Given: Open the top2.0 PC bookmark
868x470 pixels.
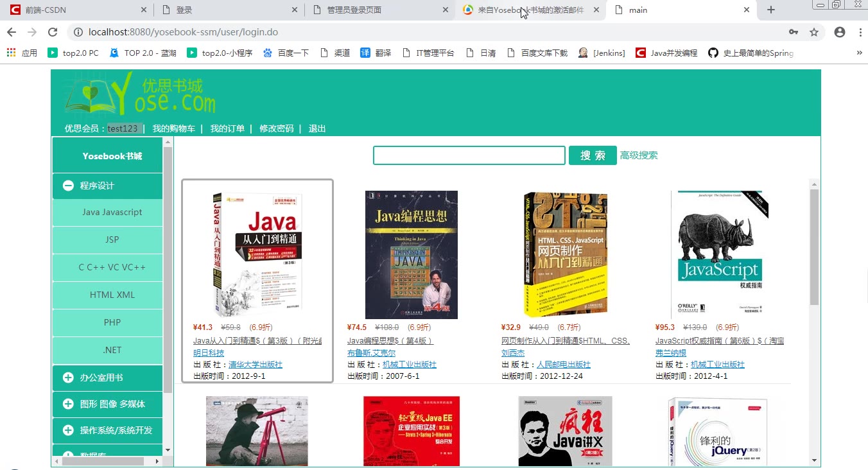Looking at the screenshot, I should (73, 53).
